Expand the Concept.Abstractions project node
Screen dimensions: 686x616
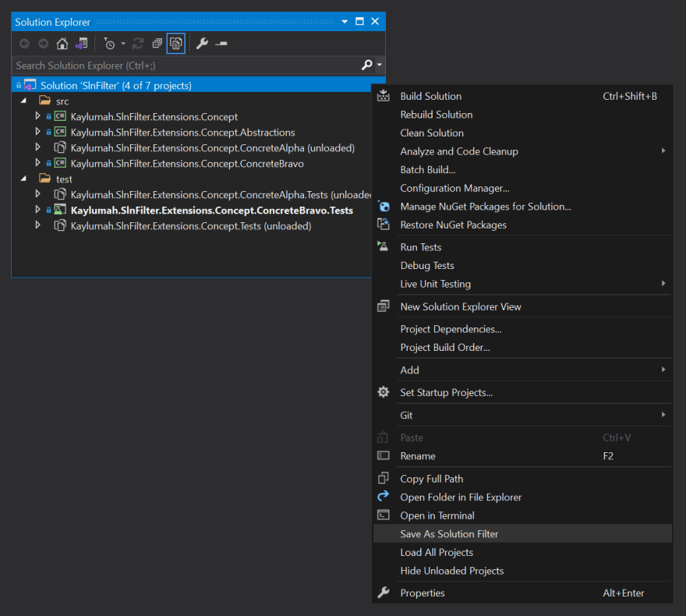coord(37,132)
